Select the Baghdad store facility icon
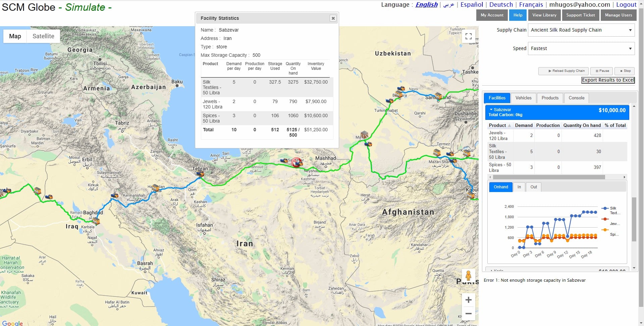Screen dimensions: 644x326 pos(96,221)
